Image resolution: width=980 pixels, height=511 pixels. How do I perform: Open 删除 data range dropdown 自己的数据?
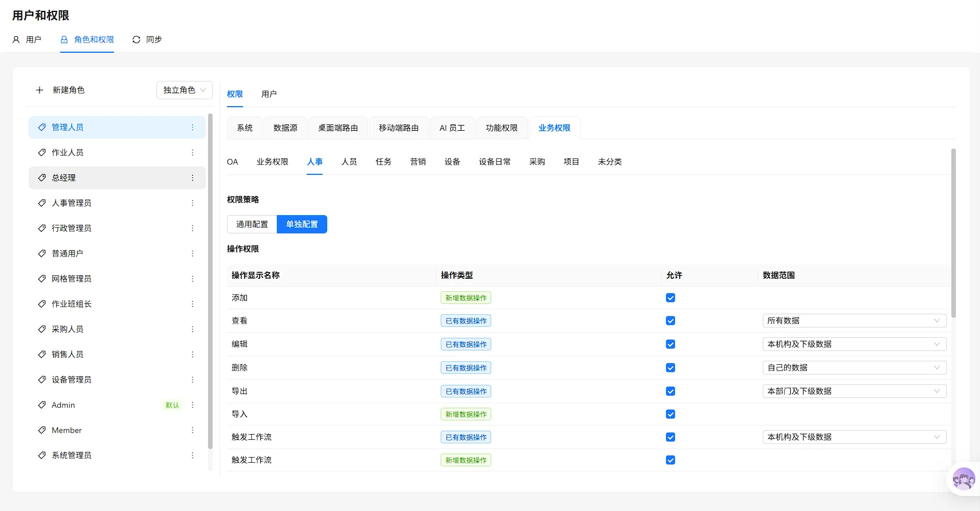pyautogui.click(x=854, y=368)
